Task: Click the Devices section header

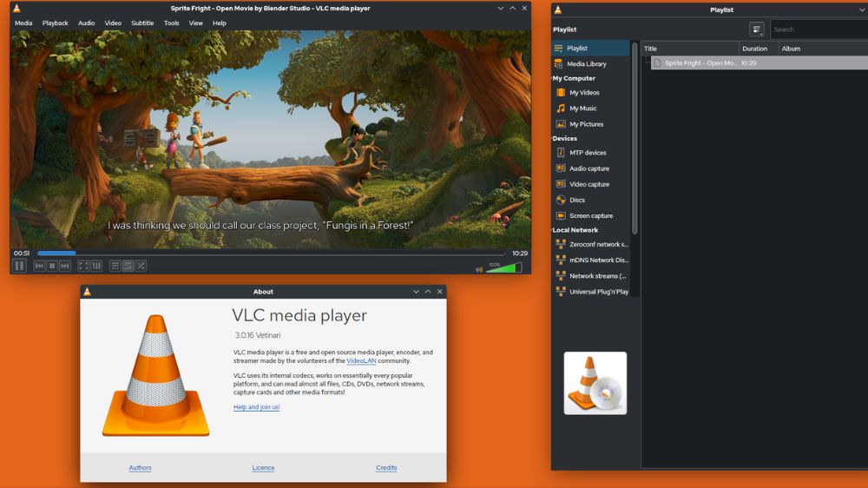Action: (565, 138)
